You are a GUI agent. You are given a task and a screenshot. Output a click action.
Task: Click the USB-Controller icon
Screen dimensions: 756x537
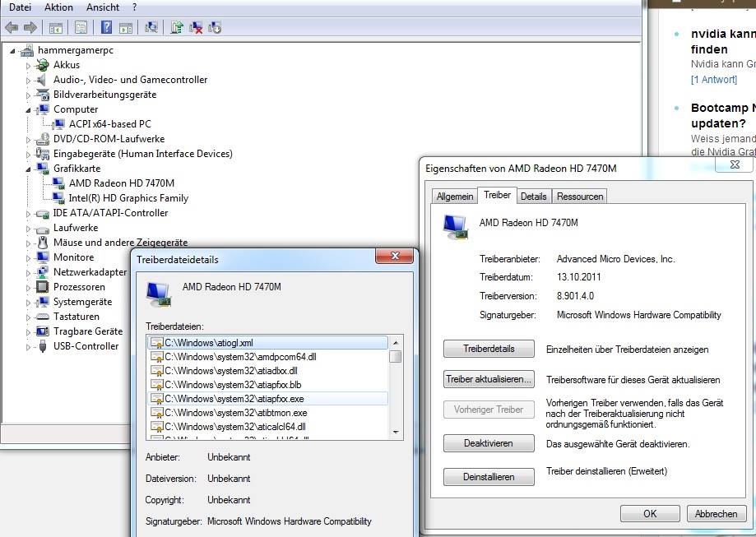(43, 346)
